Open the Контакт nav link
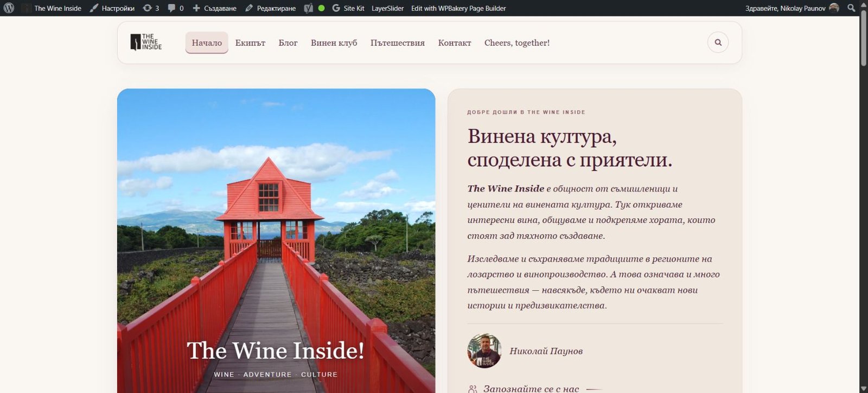868x393 pixels. [x=455, y=43]
